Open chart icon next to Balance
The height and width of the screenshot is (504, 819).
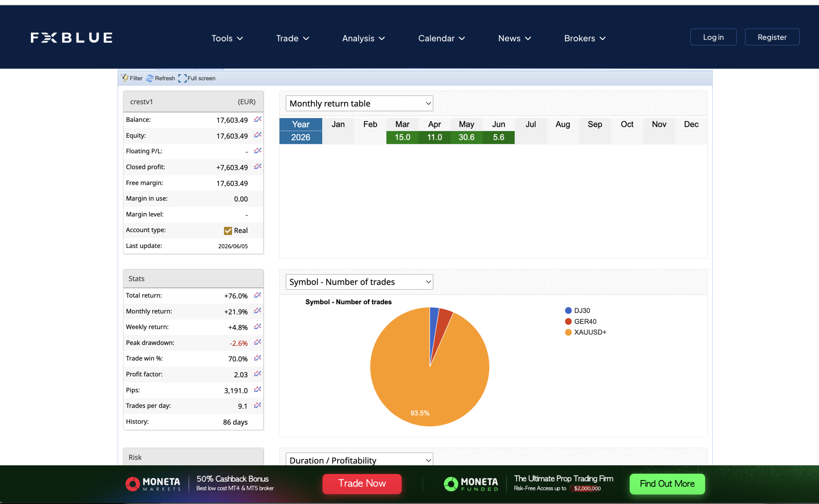pos(257,119)
